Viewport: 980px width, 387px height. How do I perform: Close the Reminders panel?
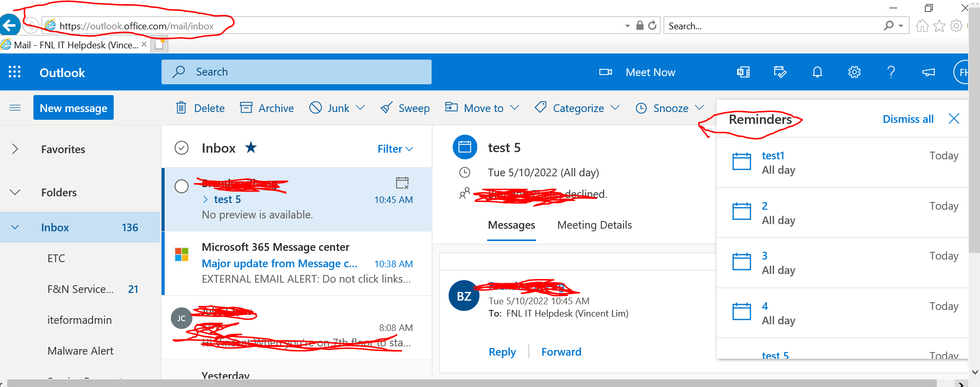click(954, 119)
